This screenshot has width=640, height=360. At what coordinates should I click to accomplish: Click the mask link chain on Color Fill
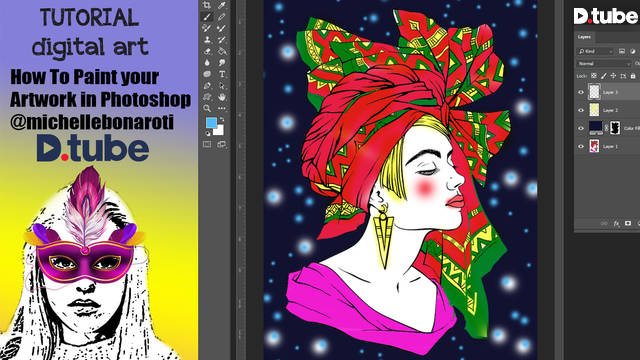click(x=606, y=128)
